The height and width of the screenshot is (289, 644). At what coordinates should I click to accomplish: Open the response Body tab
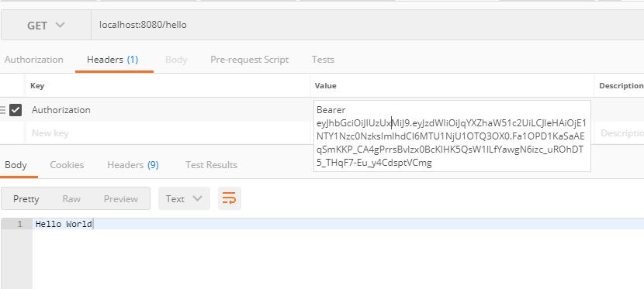[x=16, y=165]
